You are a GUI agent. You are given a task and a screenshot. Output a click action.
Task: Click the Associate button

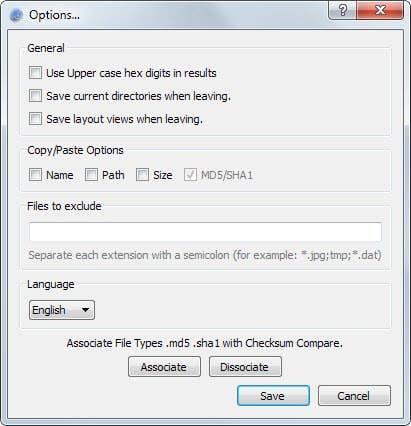[x=164, y=367]
